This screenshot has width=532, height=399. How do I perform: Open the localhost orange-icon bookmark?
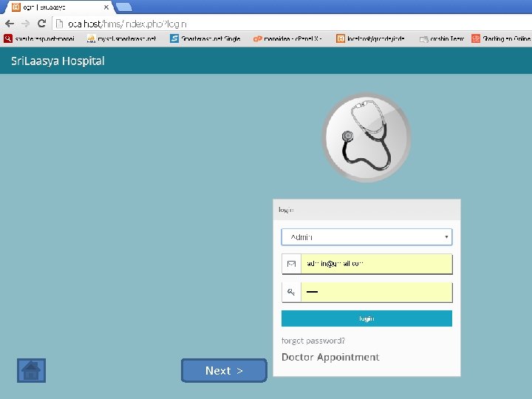coord(370,38)
